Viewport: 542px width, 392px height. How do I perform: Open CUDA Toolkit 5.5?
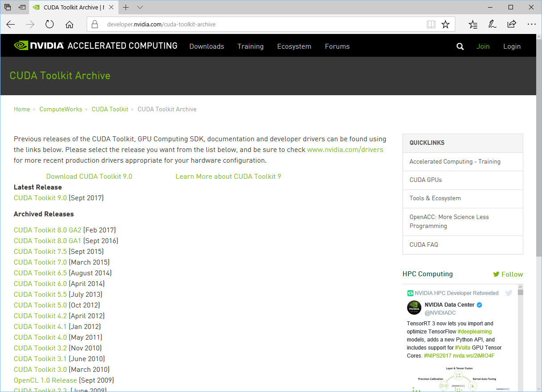pyautogui.click(x=40, y=295)
